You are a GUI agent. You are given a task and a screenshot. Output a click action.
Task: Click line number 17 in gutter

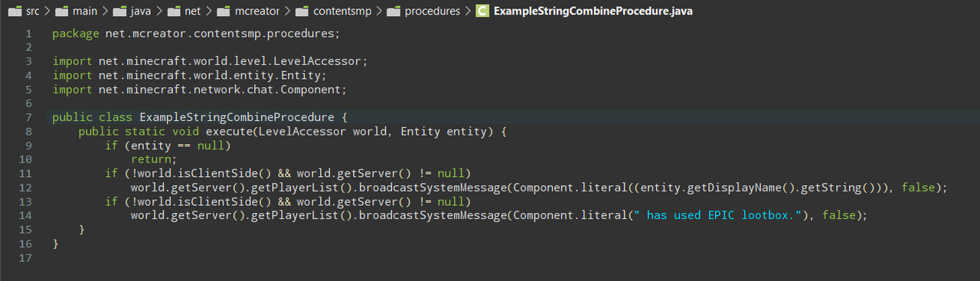pos(25,258)
